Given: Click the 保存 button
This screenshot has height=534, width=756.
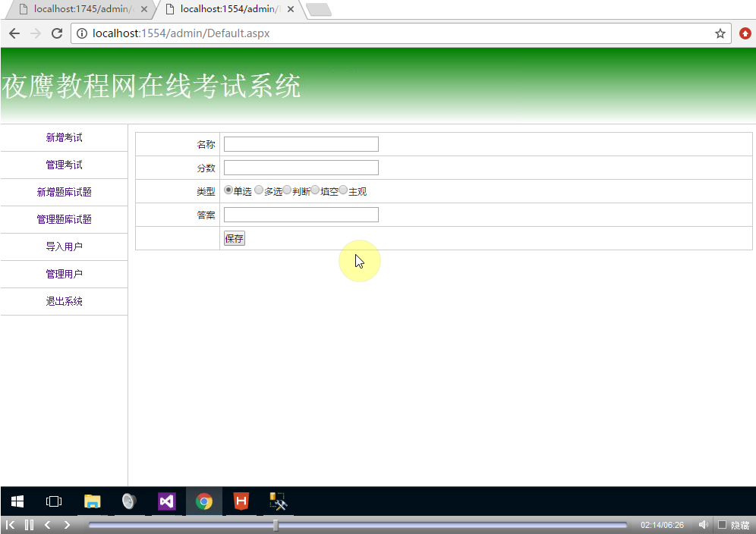Looking at the screenshot, I should 235,238.
